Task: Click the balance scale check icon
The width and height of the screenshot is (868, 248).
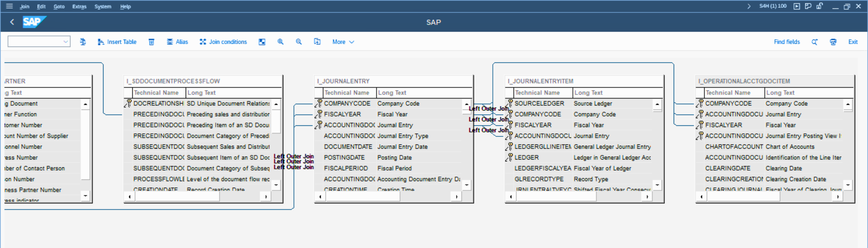Action: [x=83, y=42]
